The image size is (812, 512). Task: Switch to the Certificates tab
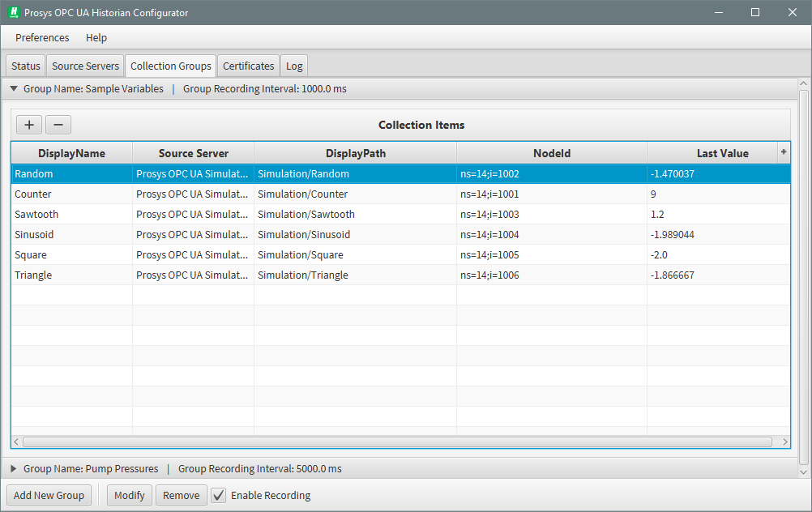(x=248, y=66)
